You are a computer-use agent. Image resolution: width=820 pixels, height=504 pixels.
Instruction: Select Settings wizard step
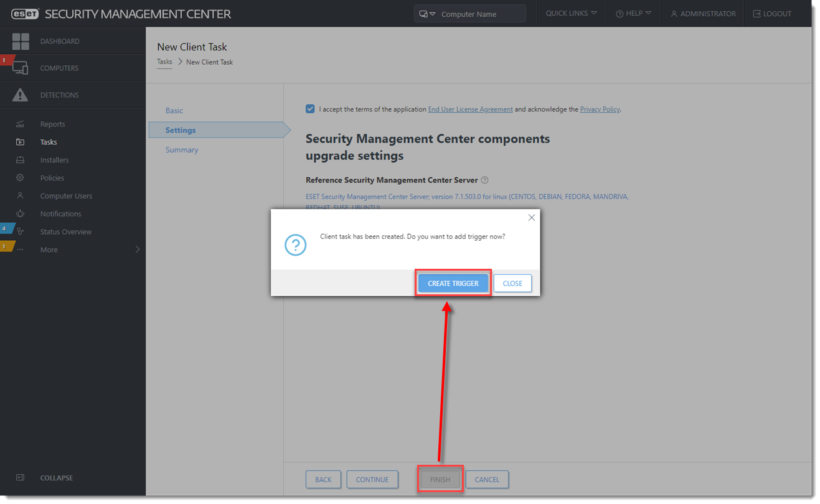point(219,130)
